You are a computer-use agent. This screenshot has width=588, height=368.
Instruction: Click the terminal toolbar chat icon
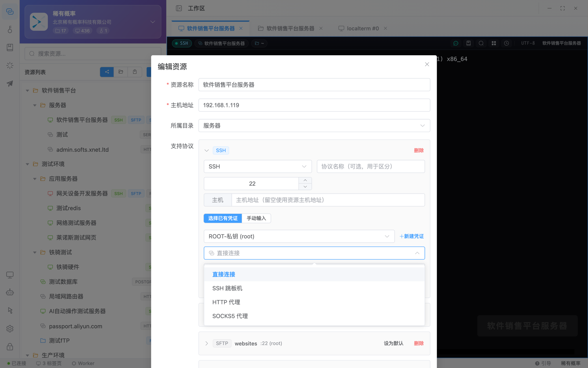pos(456,43)
